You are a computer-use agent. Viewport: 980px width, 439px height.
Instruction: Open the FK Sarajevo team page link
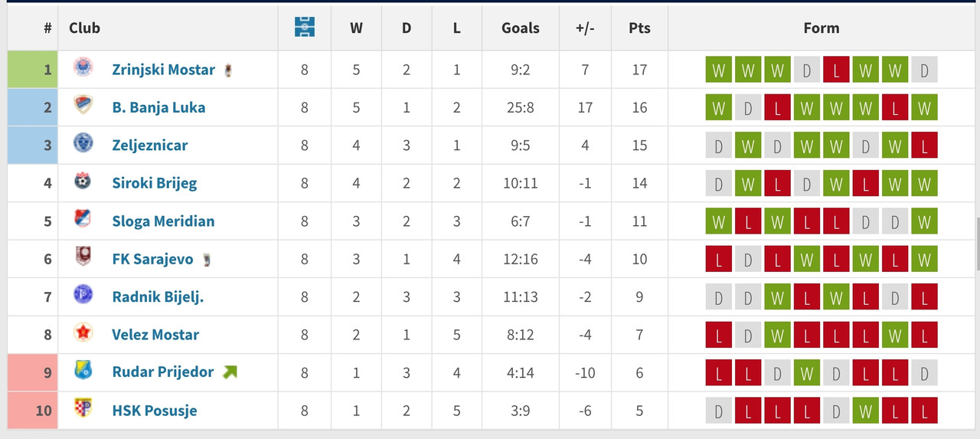tap(152, 259)
